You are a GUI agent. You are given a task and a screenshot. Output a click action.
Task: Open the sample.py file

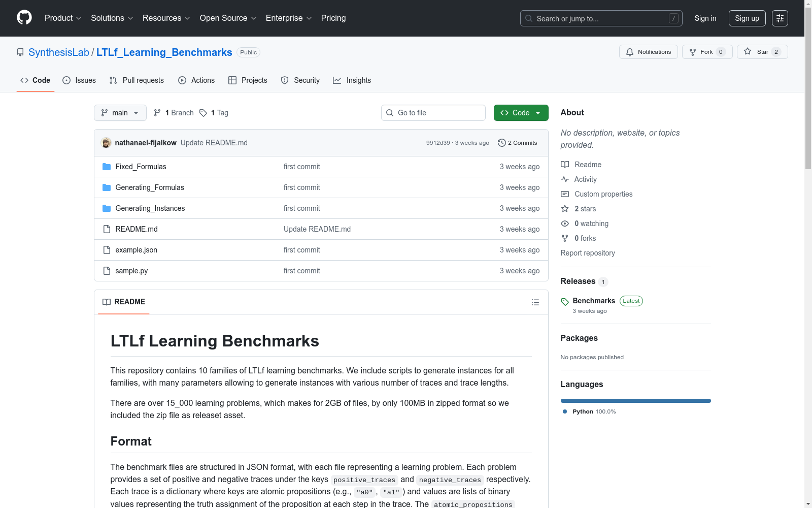click(x=131, y=271)
